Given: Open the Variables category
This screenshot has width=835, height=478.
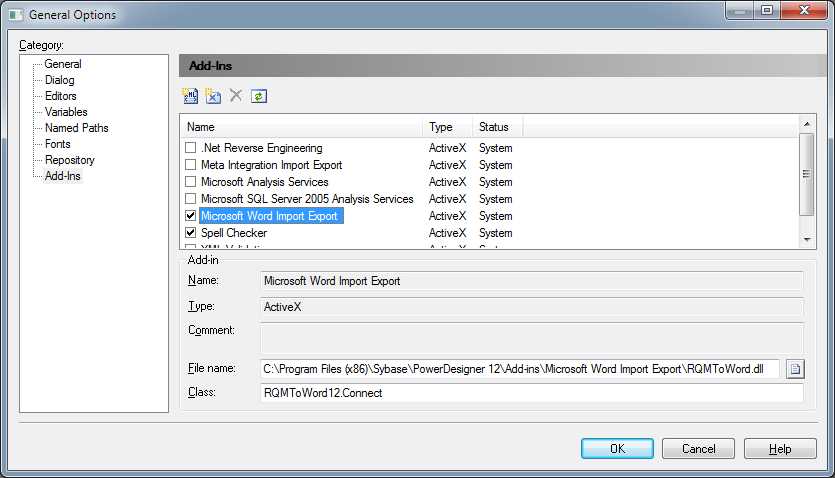Looking at the screenshot, I should tap(66, 112).
